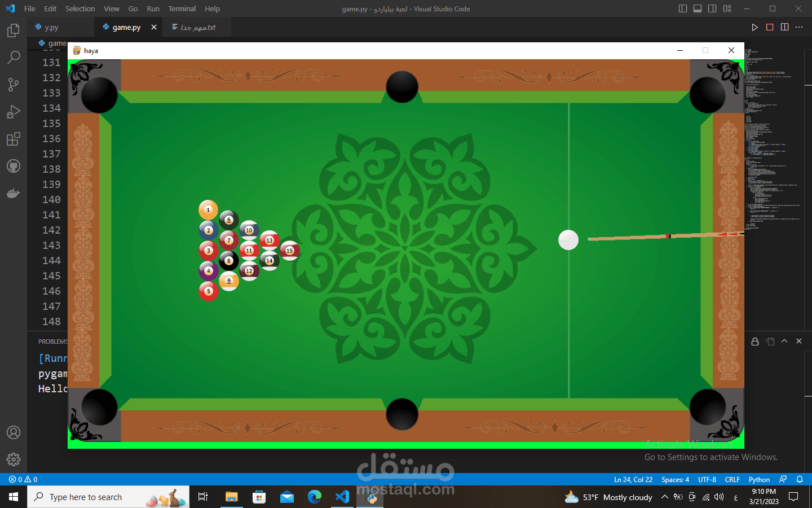
Task: Open the Manage gear icon
Action: coord(14,459)
